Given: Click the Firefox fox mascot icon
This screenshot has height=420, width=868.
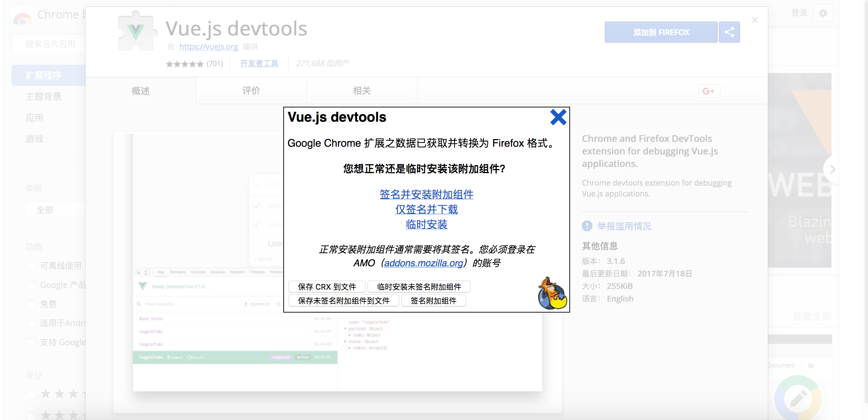Looking at the screenshot, I should pos(552,293).
